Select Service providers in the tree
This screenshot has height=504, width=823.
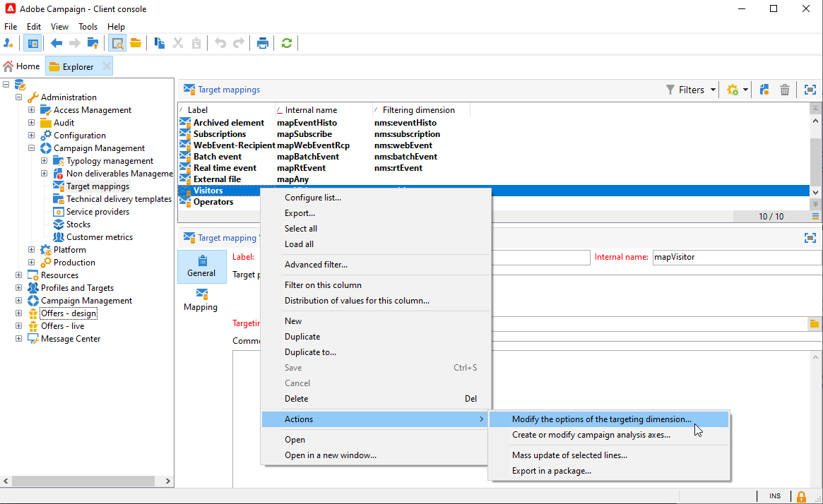[x=97, y=211]
